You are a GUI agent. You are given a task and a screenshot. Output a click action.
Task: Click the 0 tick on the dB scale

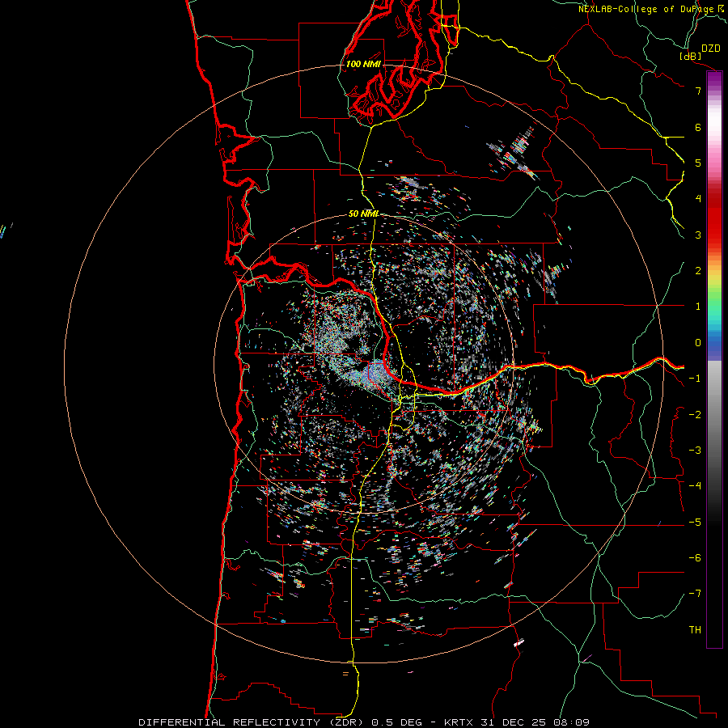[698, 343]
